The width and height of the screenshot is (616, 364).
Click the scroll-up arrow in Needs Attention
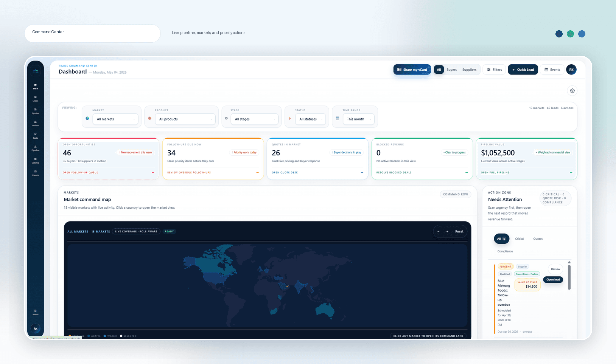click(x=569, y=262)
